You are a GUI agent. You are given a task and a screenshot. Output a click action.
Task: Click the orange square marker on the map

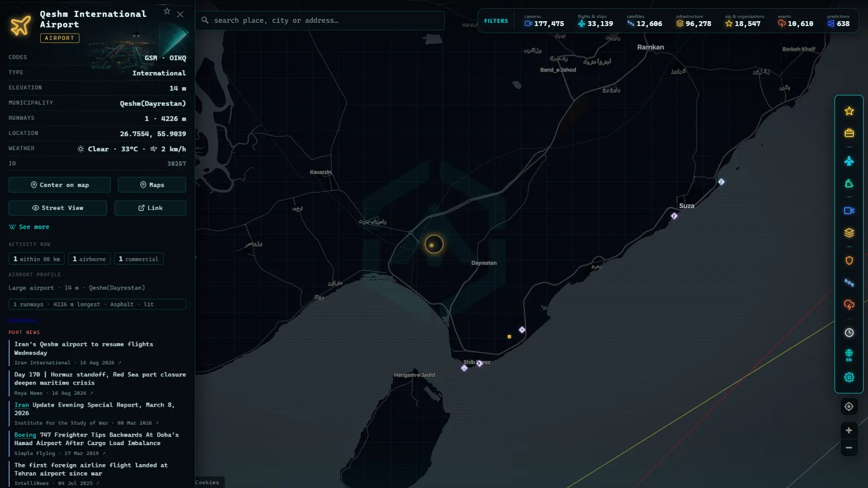point(509,337)
